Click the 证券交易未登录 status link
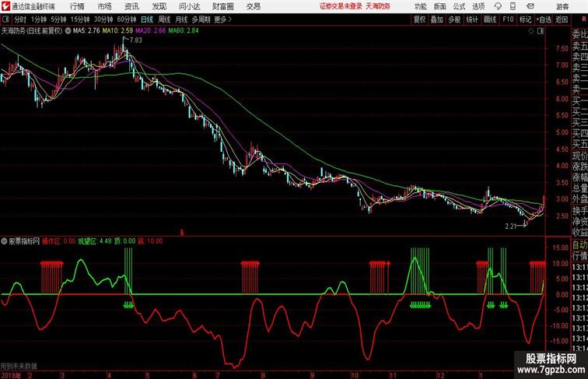 tap(341, 6)
